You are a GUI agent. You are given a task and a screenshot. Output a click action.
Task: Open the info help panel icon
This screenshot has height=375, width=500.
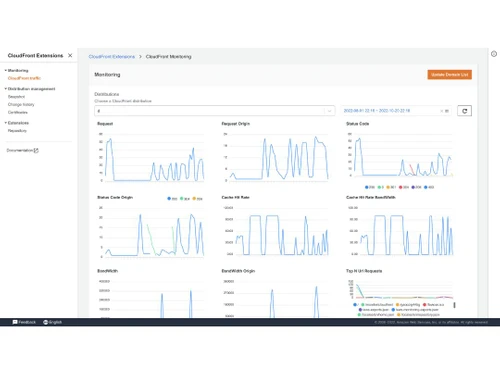(x=494, y=54)
